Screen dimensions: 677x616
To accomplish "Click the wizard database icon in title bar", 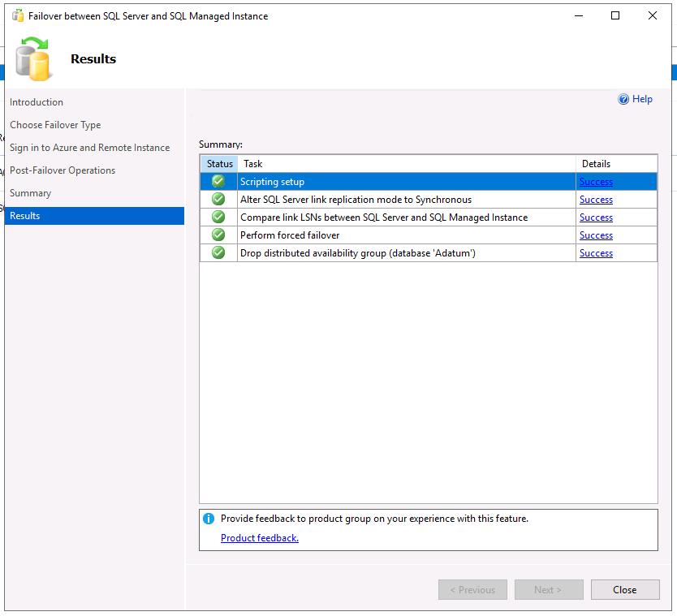I will 18,16.
